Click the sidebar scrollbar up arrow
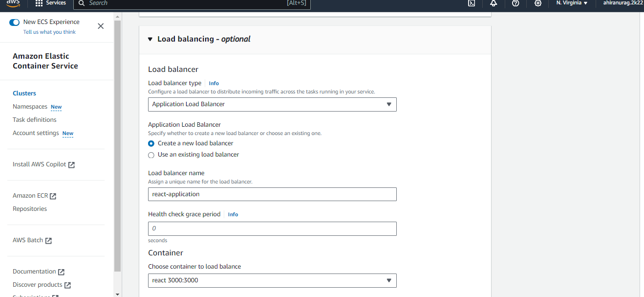644x297 pixels. click(117, 17)
